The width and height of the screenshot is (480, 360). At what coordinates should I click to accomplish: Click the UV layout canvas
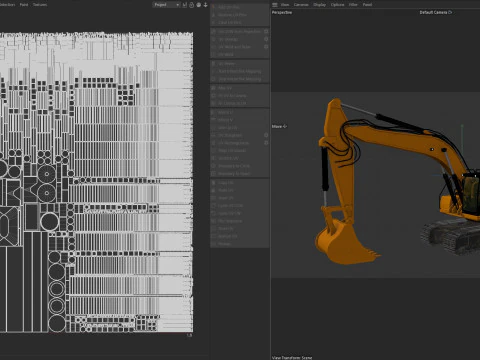(x=96, y=182)
